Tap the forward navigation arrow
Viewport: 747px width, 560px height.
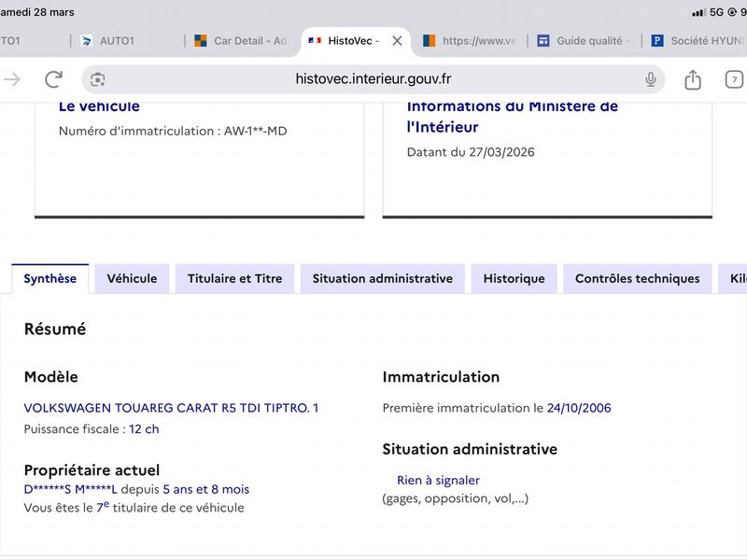pyautogui.click(x=12, y=79)
